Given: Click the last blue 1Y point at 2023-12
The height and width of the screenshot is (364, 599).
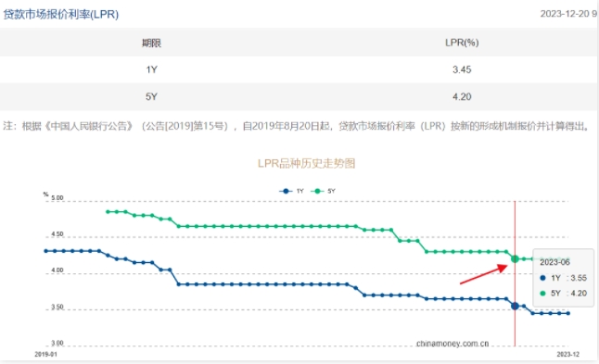Looking at the screenshot, I should [568, 313].
